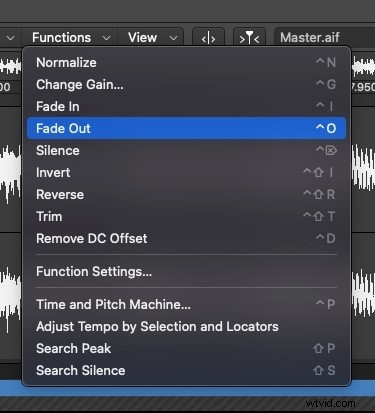Choose Adjust Tempo by Selection and Locators
375x413 pixels.
(186, 327)
